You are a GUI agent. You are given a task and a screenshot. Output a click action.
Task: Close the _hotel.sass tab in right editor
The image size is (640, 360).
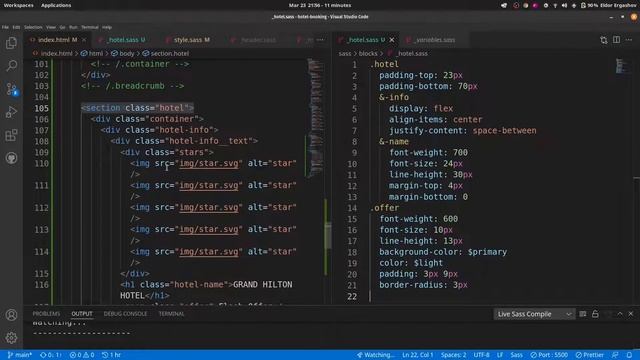(392, 40)
